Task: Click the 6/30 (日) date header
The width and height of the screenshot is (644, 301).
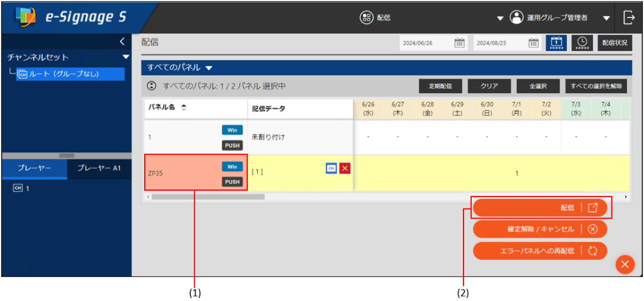Action: click(487, 109)
